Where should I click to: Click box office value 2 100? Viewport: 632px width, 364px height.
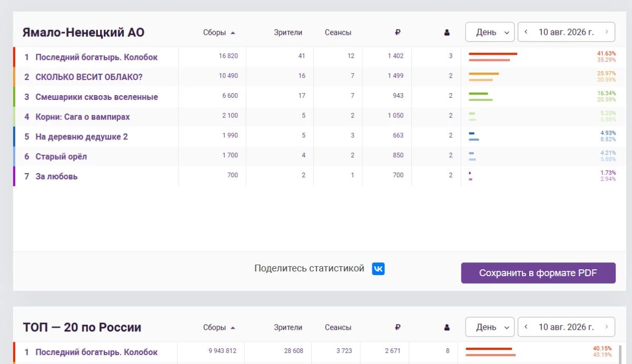pos(230,116)
